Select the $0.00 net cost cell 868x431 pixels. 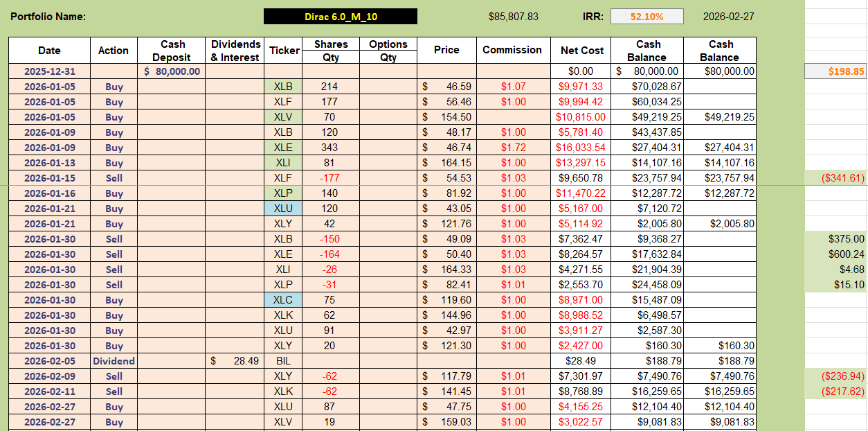582,71
